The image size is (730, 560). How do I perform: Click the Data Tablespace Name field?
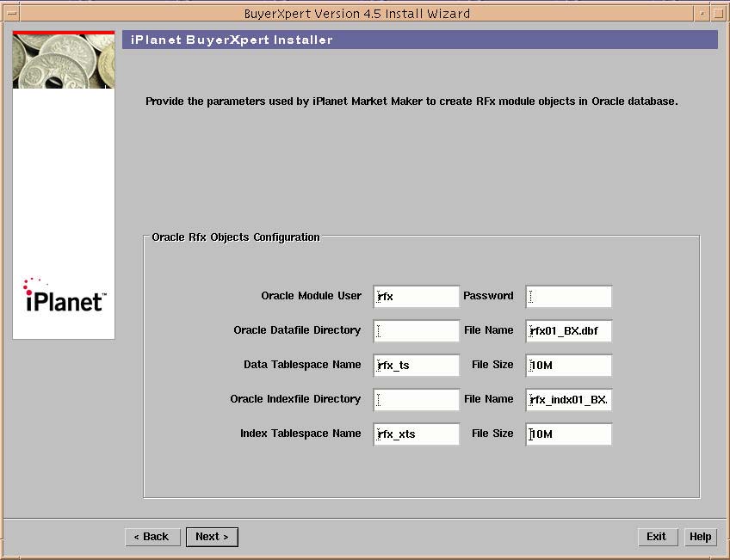click(x=416, y=365)
